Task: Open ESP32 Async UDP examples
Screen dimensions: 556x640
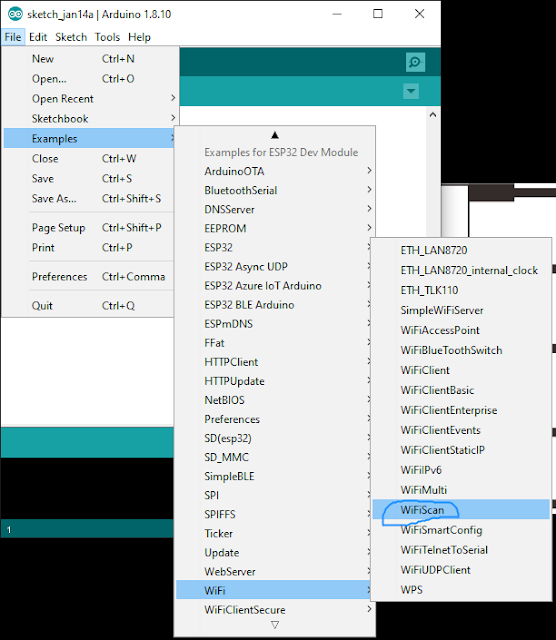Action: [x=274, y=267]
